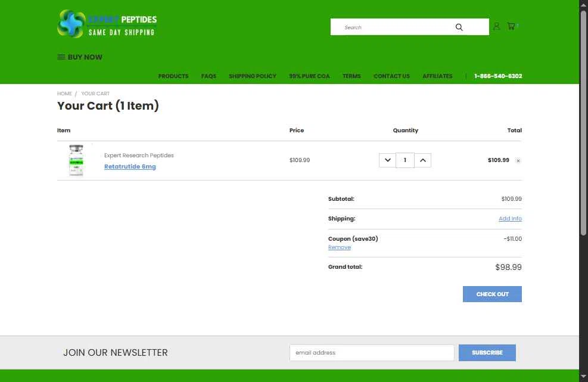
Task: Open the 99% PURE COA menu item
Action: pyautogui.click(x=309, y=76)
